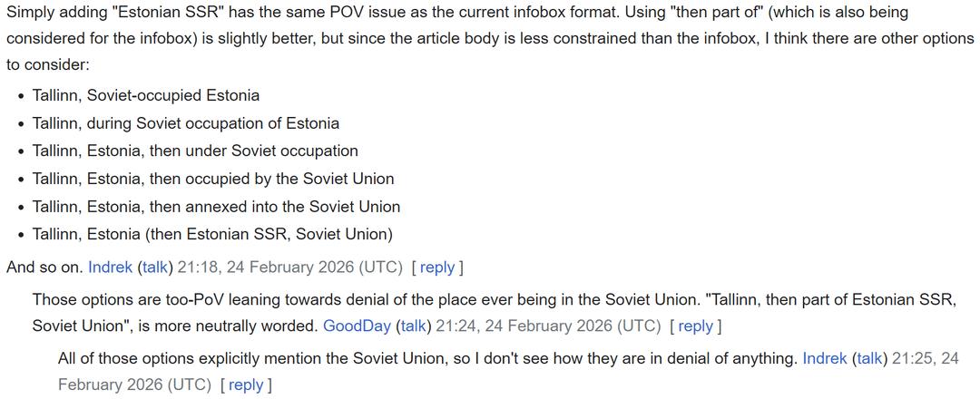Open Indrek's talk link in the 21:25 comment
980x399 pixels.
click(870, 358)
